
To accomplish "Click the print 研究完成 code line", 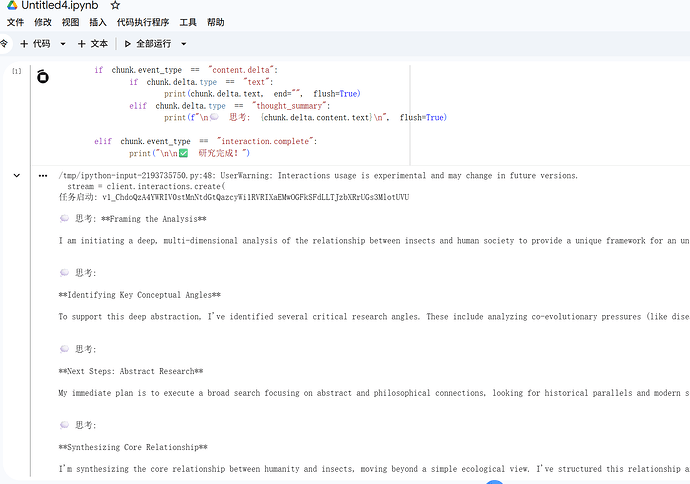I will coord(190,153).
